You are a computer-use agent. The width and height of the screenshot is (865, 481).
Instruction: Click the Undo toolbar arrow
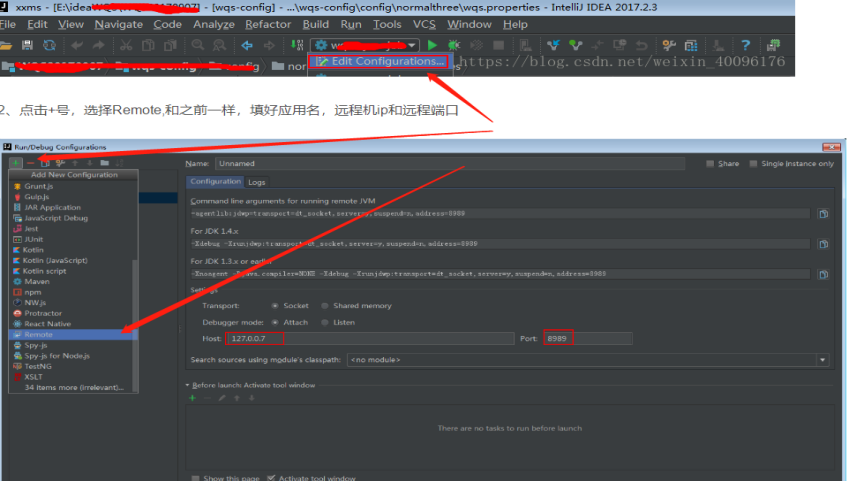77,45
